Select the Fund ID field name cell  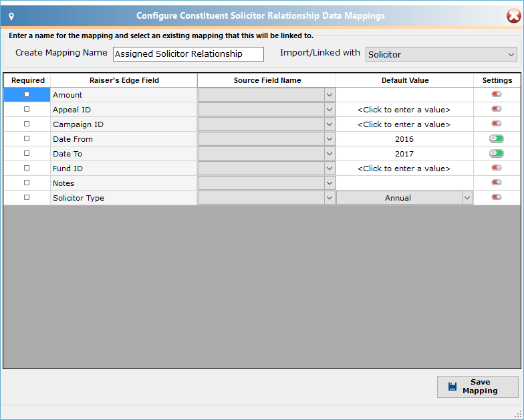coord(124,169)
